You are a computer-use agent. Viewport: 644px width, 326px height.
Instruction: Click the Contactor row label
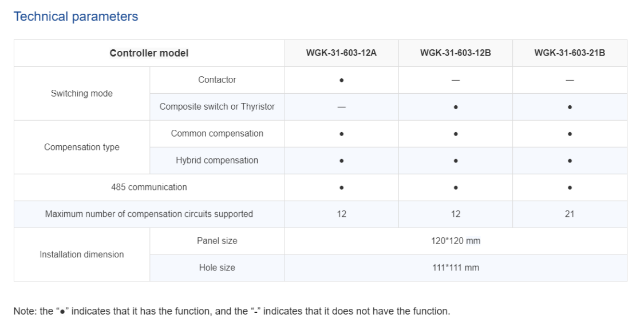point(218,79)
